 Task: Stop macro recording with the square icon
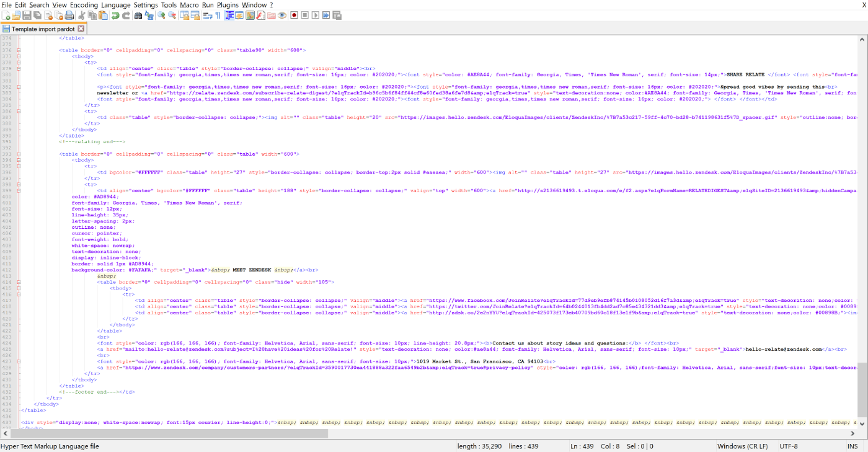[304, 15]
